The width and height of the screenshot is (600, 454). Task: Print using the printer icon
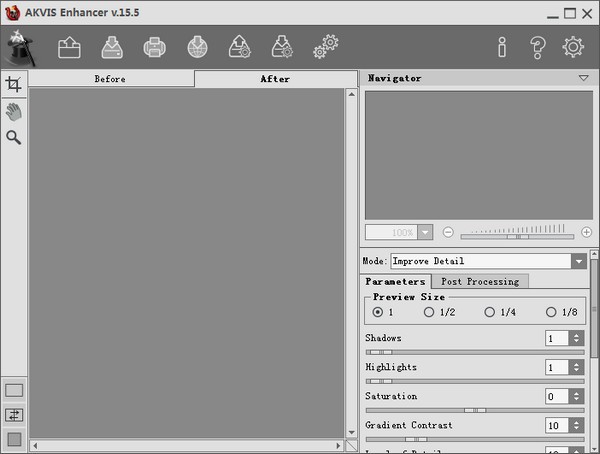[155, 47]
